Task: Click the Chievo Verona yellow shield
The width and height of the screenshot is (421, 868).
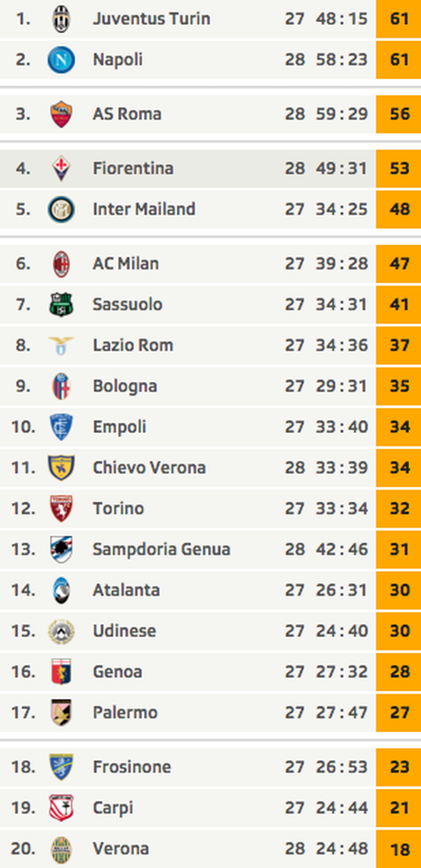Action: [61, 468]
